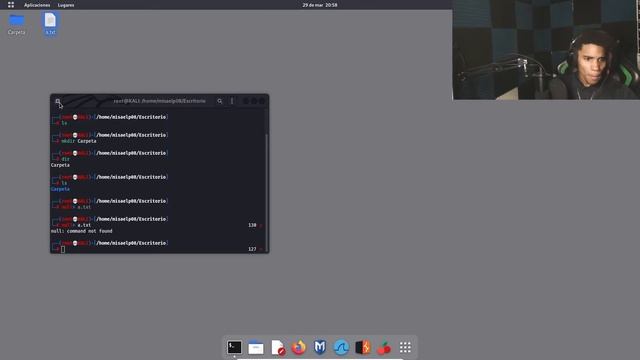The width and height of the screenshot is (640, 360).
Task: Click the 'mkdir Carpeta' command line
Action: pyautogui.click(x=79, y=141)
